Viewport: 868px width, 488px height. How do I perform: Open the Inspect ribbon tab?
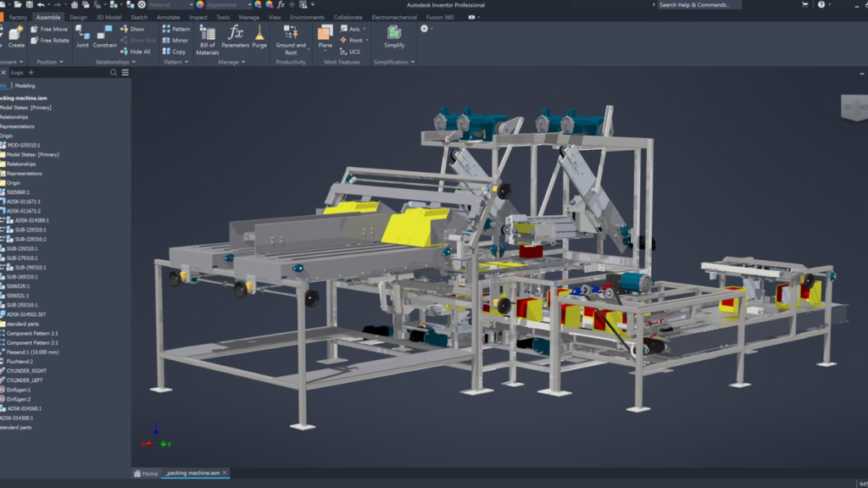click(198, 17)
